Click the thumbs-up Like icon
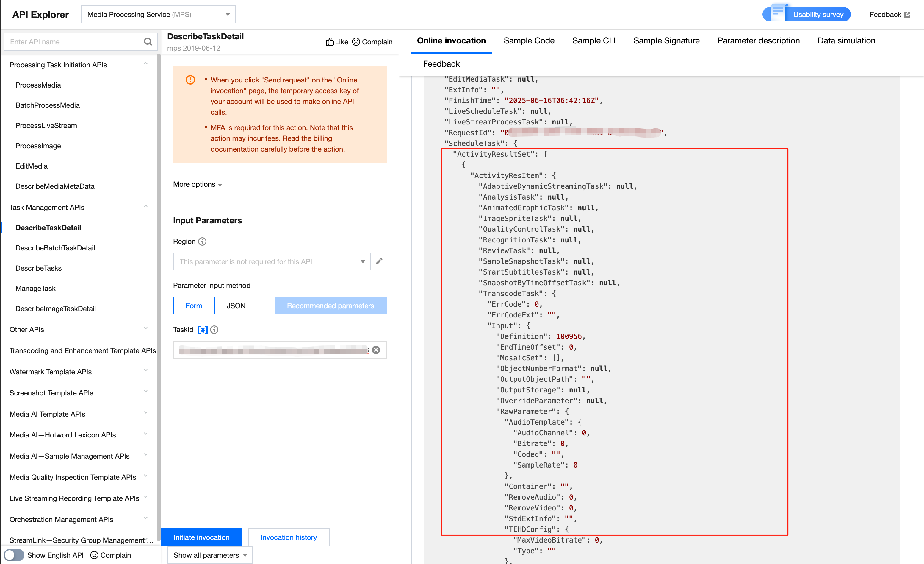 coord(330,42)
